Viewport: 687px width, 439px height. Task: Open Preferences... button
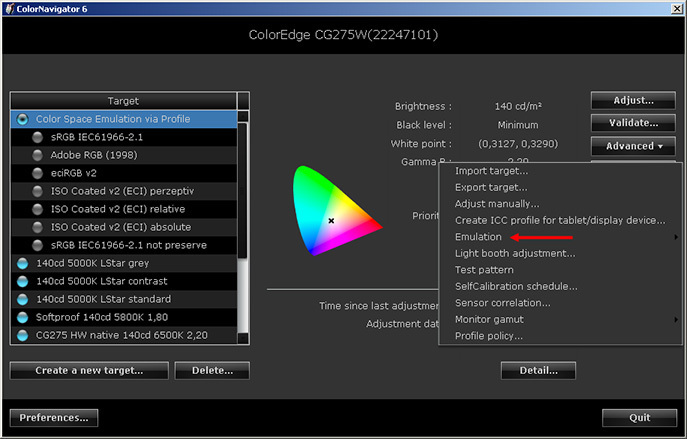click(54, 418)
